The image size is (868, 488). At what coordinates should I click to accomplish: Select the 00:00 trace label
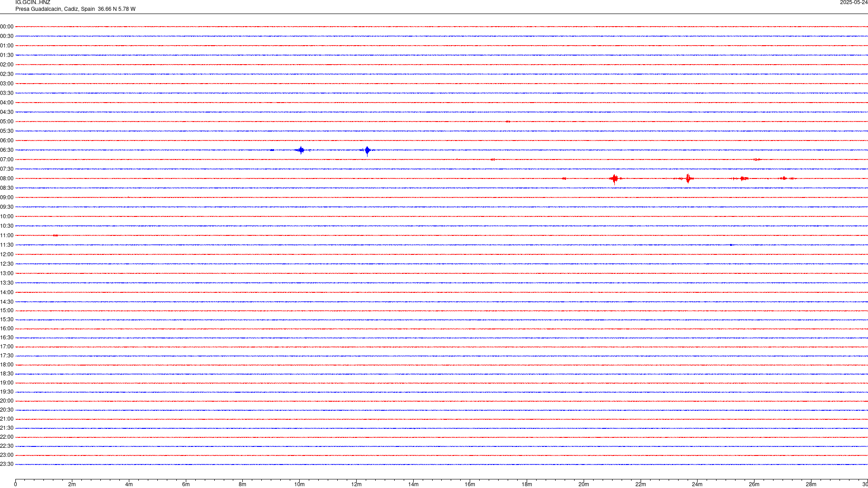[x=7, y=27]
